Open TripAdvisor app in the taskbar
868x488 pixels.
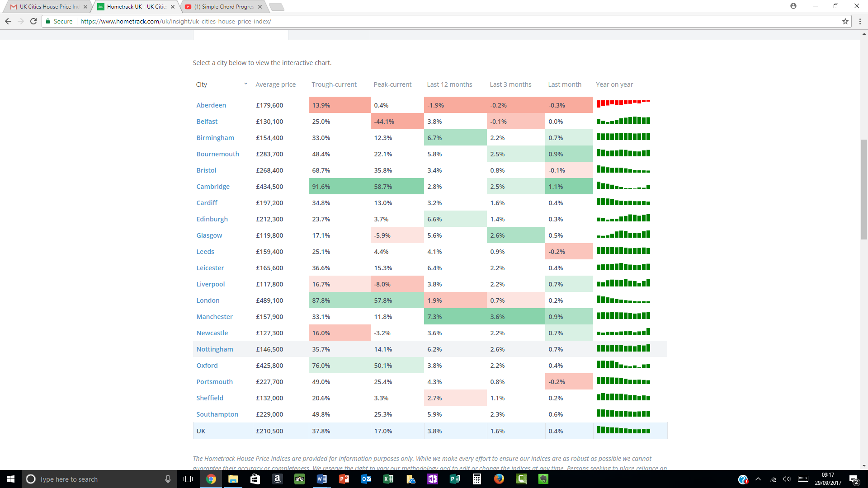click(300, 479)
